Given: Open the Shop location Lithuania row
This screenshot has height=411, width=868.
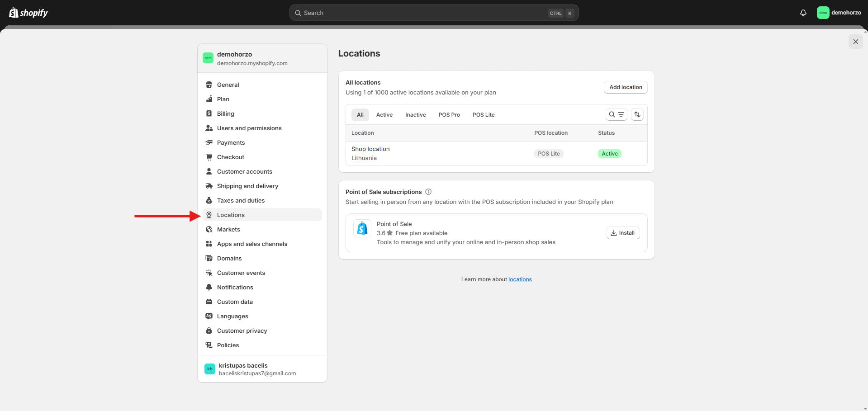Looking at the screenshot, I should [x=370, y=153].
